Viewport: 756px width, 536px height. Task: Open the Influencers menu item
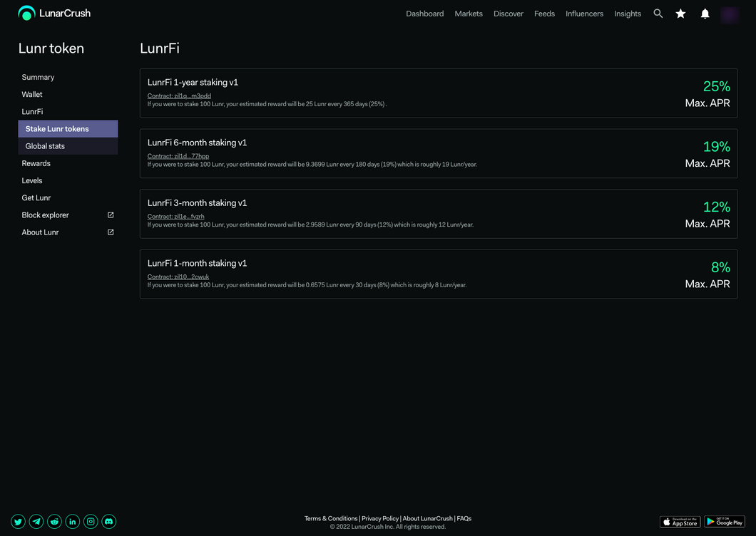[584, 14]
